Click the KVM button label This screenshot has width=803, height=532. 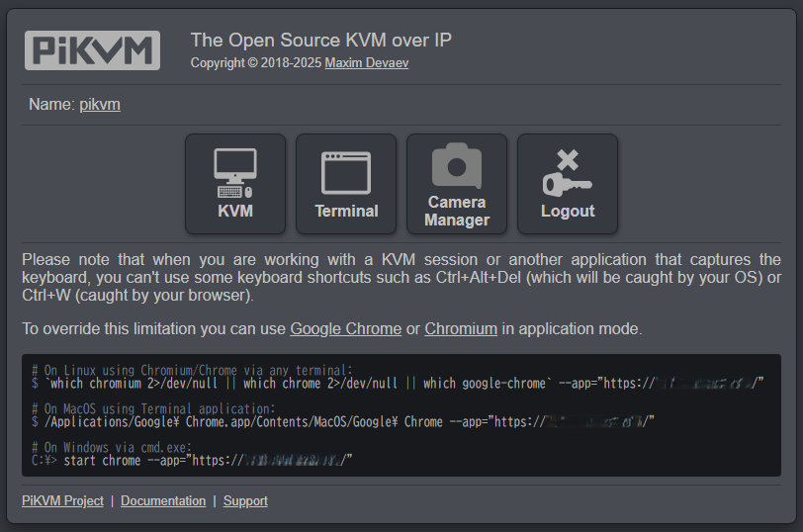coord(235,211)
